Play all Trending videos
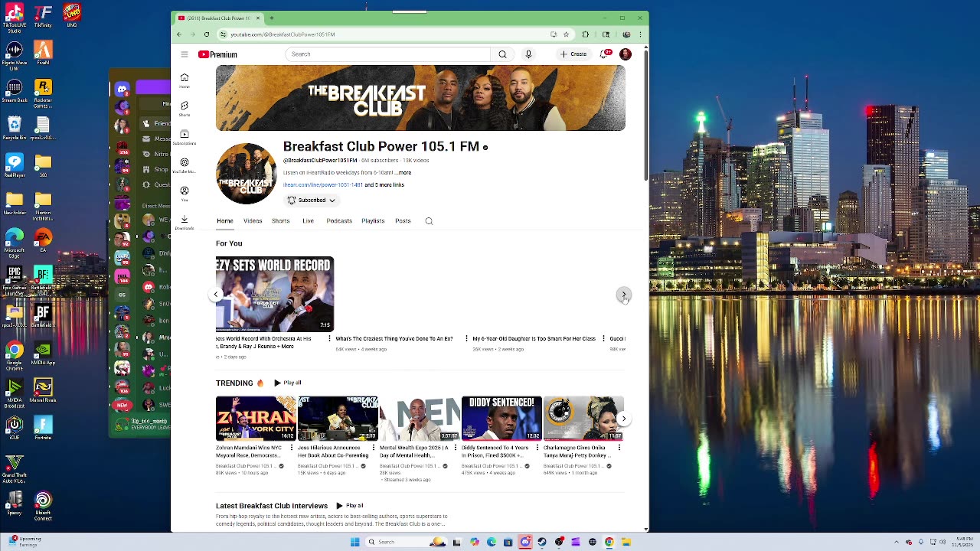The image size is (980, 551). coord(288,383)
